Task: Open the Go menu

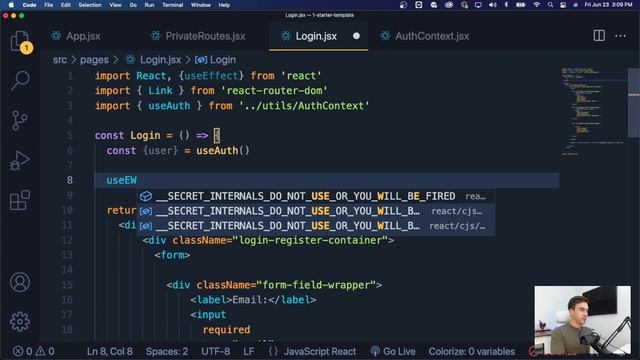Action: click(x=133, y=5)
